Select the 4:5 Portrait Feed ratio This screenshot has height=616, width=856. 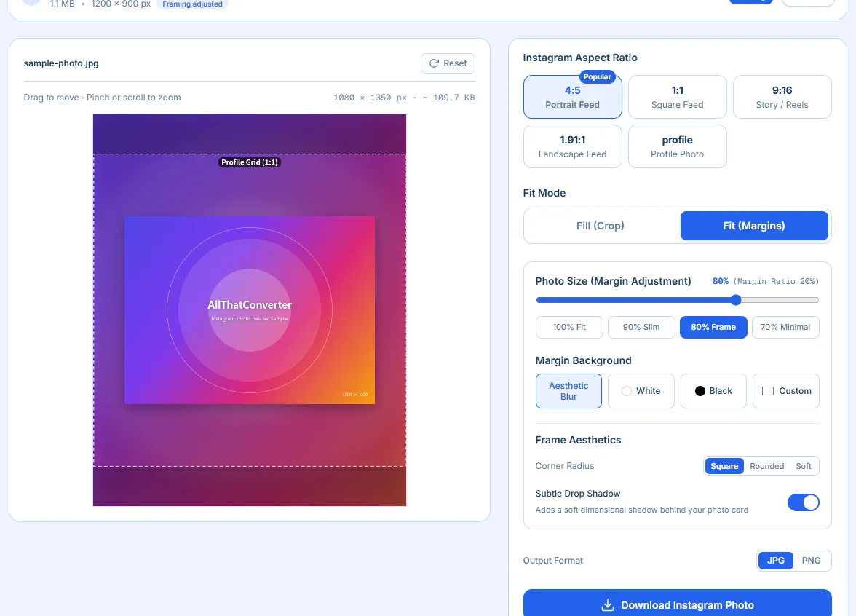click(572, 98)
